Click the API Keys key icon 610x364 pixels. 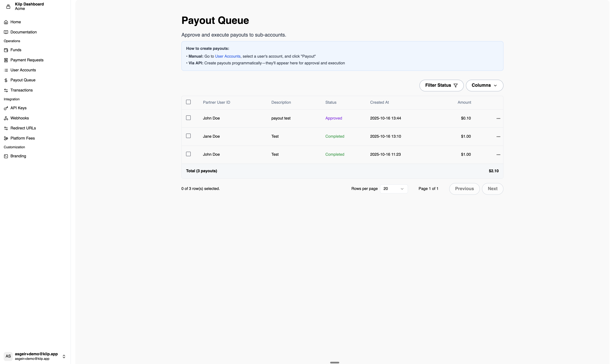6,108
